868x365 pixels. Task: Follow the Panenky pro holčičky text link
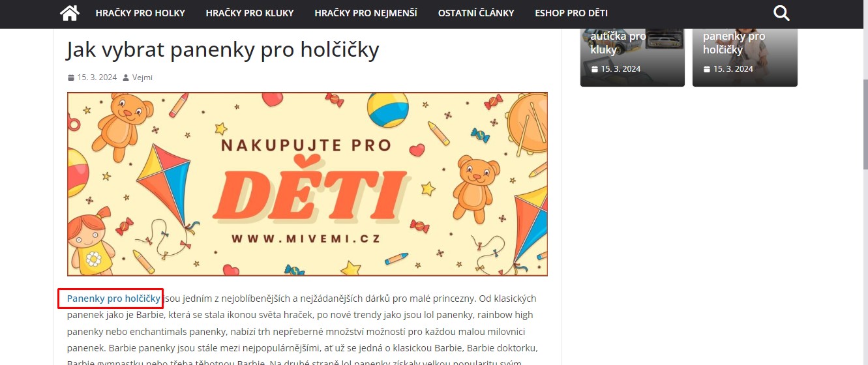pos(113,299)
